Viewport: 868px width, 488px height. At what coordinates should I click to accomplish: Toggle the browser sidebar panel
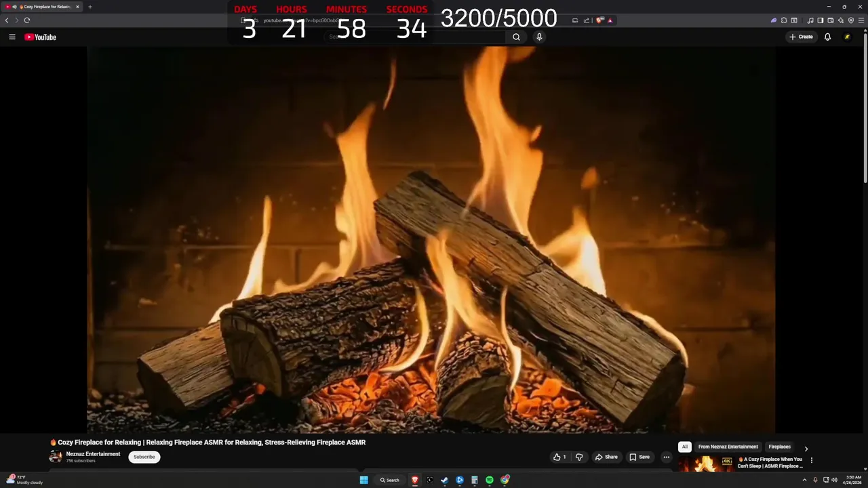tap(821, 20)
